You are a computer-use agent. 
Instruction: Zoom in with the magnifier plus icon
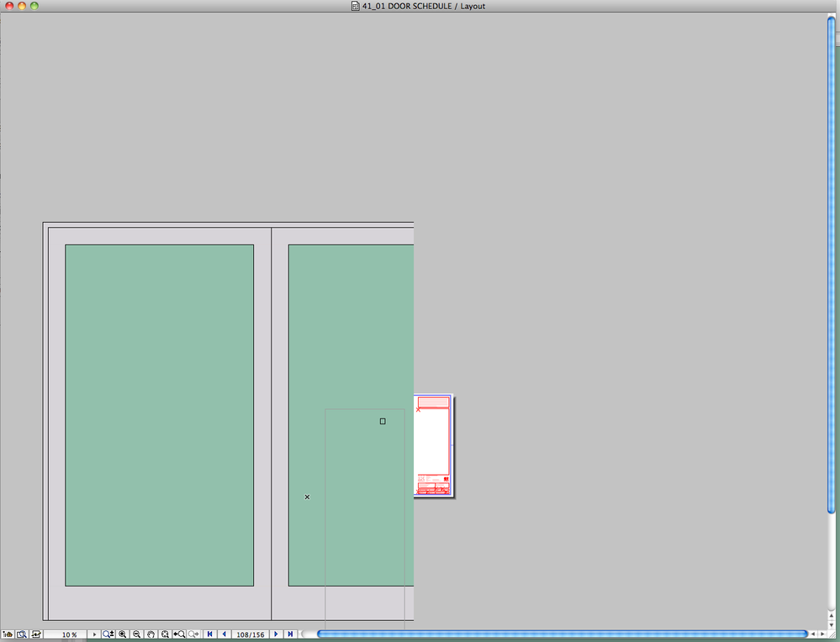(124, 634)
